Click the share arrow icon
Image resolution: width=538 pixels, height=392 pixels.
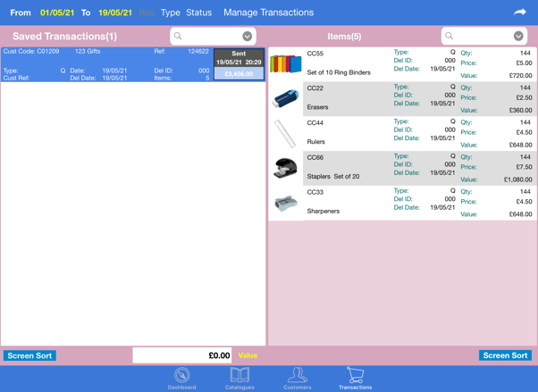[x=520, y=13]
